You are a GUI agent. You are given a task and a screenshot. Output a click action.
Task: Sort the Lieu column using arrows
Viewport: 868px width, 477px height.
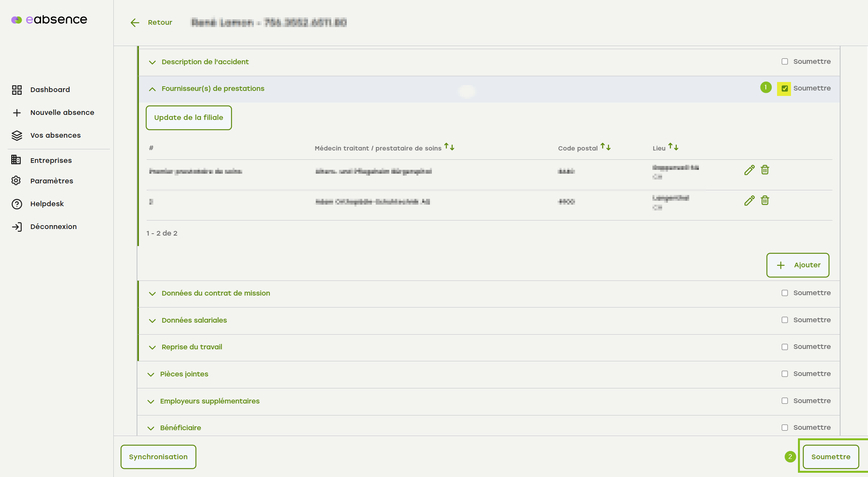[673, 147]
